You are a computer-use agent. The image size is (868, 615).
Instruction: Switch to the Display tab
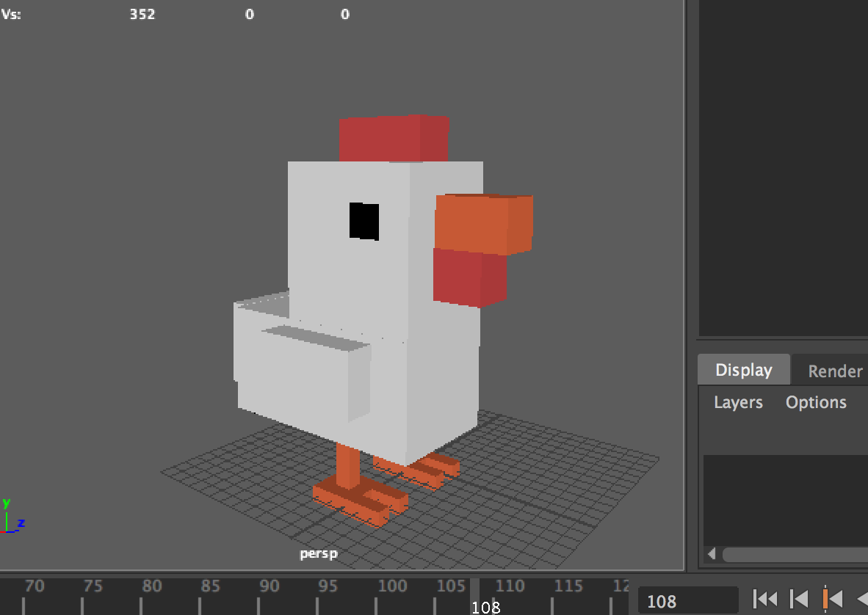(x=743, y=369)
